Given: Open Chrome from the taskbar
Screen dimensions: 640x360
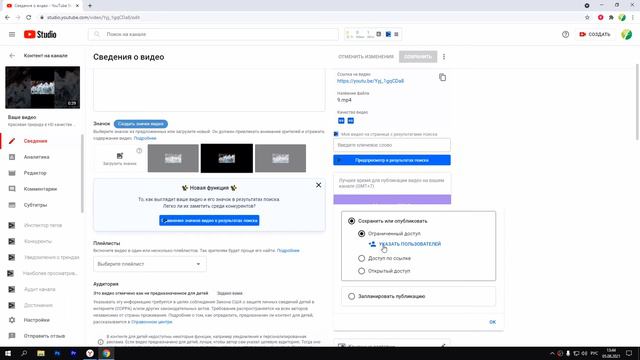Looking at the screenshot, I should [x=106, y=353].
